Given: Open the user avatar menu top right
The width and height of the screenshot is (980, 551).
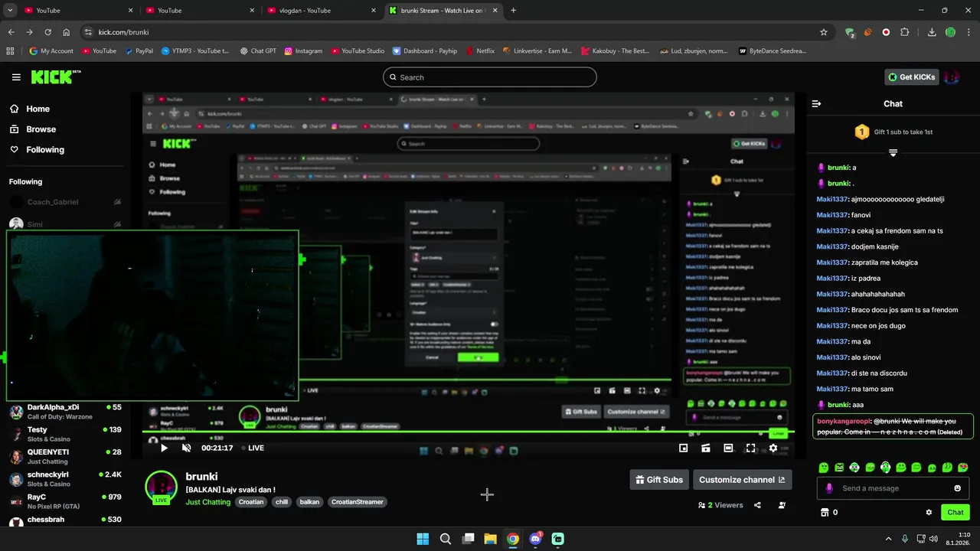Looking at the screenshot, I should pos(952,77).
